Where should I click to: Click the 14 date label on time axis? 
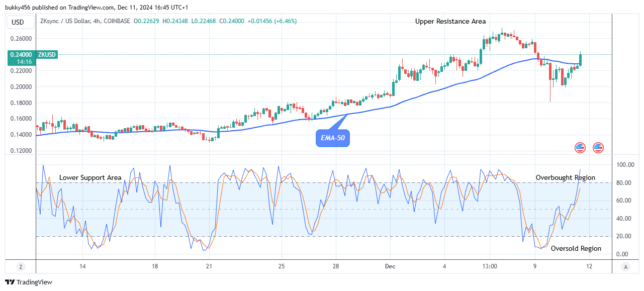[82, 266]
